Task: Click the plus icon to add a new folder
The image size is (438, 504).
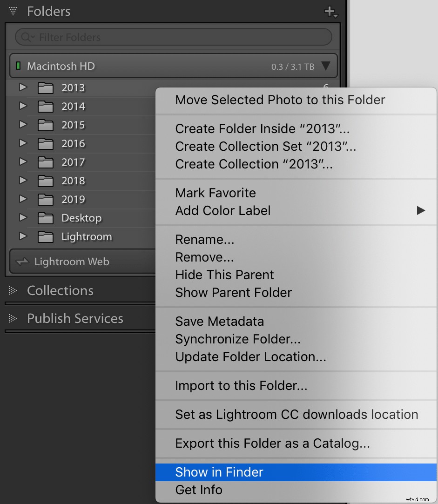Action: coord(329,11)
